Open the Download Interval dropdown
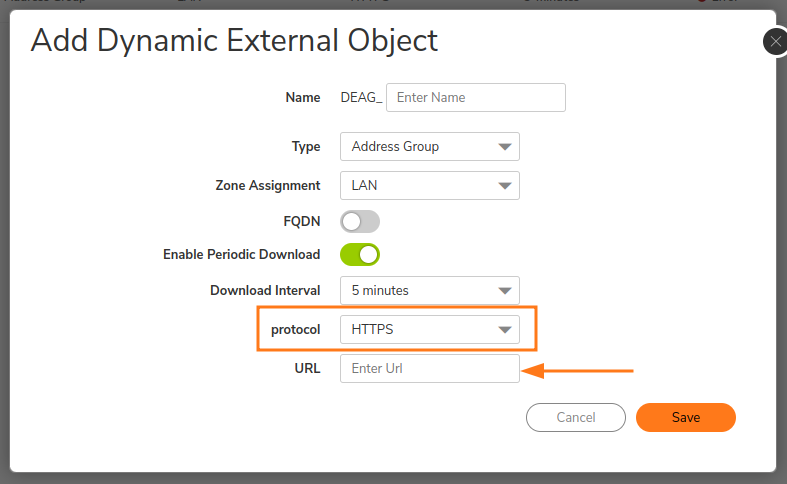 [x=429, y=291]
